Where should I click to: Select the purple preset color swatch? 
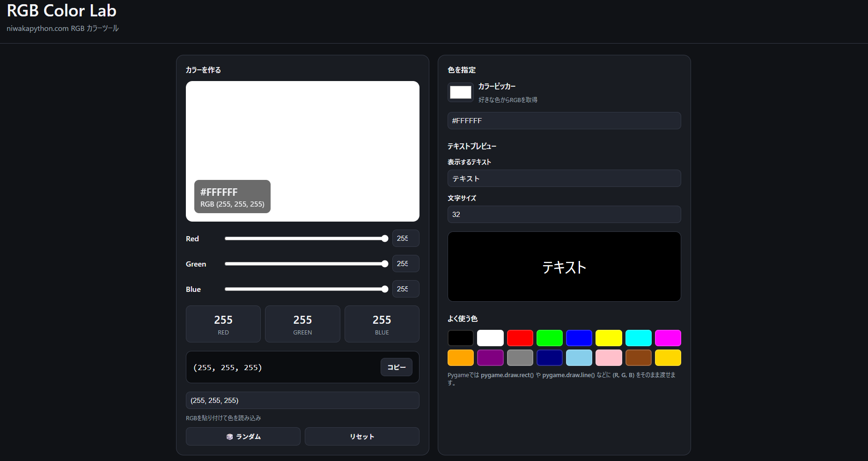(x=490, y=357)
